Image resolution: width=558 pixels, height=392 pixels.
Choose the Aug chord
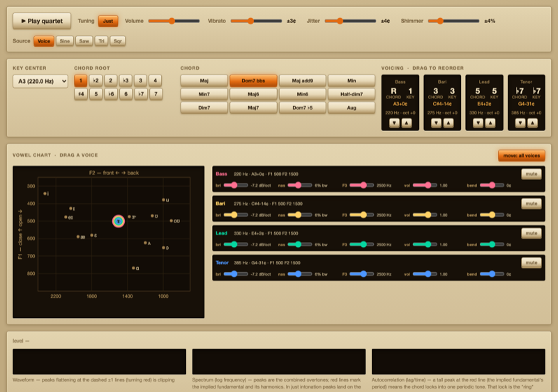tap(352, 108)
